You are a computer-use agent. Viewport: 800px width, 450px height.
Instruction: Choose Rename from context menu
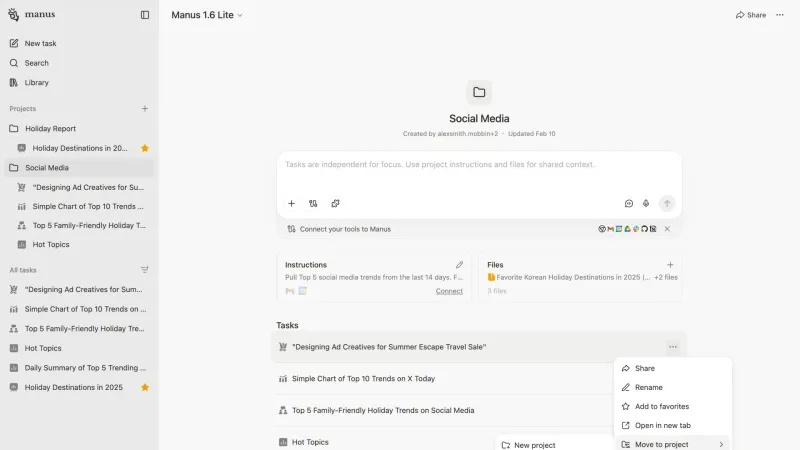pyautogui.click(x=673, y=387)
